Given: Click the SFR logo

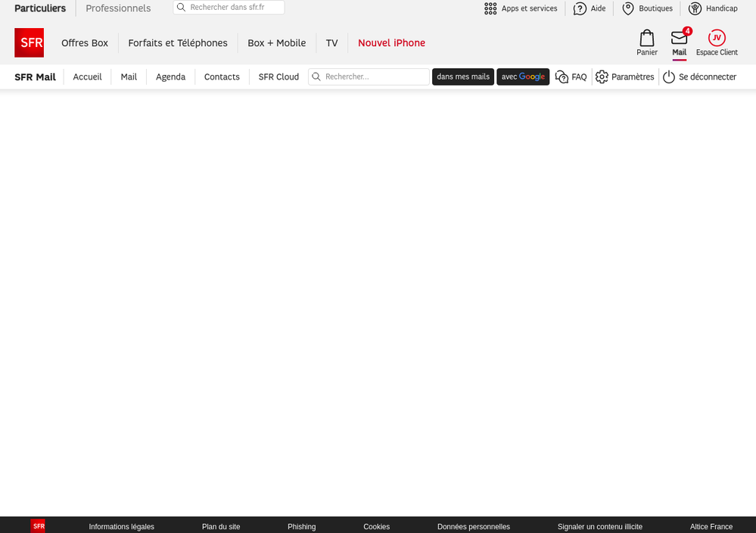Looking at the screenshot, I should pos(29,42).
